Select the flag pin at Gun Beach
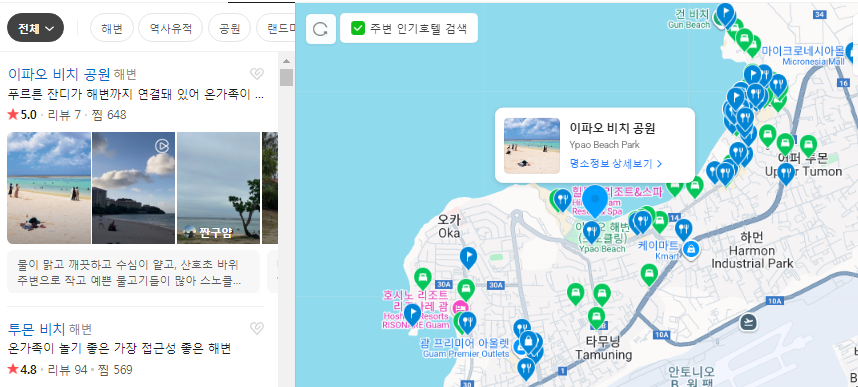 726,13
